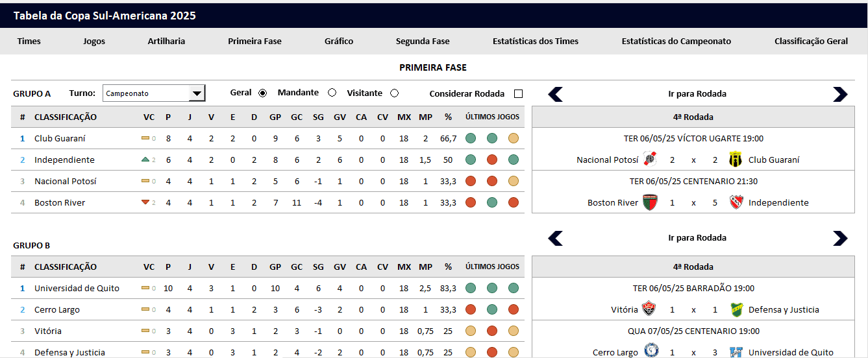Click the Club Guaraní team crest
The height and width of the screenshot is (358, 868).
[x=736, y=160]
